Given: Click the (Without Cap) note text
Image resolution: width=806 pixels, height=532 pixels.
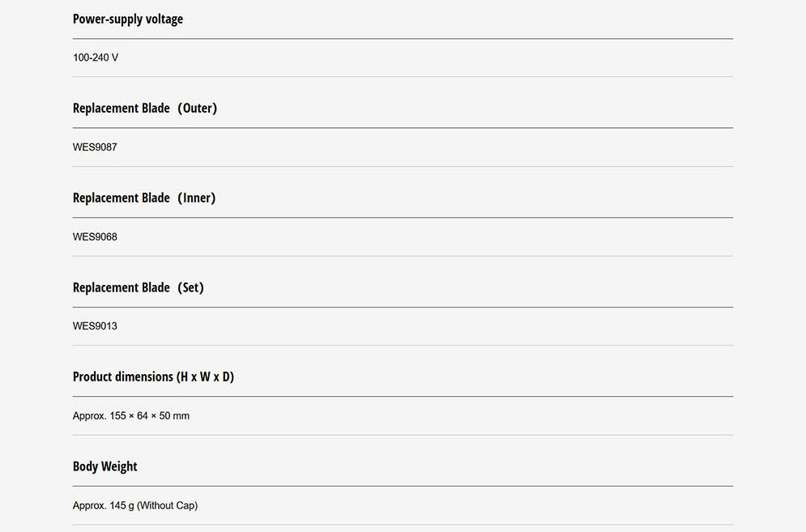Looking at the screenshot, I should [167, 506].
